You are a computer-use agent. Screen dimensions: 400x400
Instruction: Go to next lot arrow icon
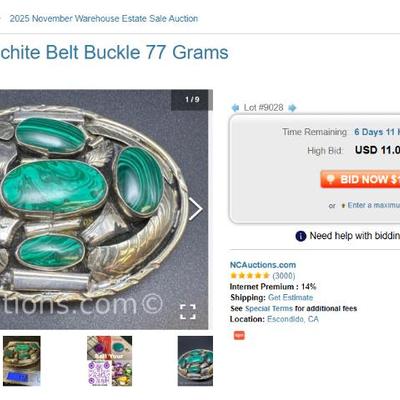[292, 108]
